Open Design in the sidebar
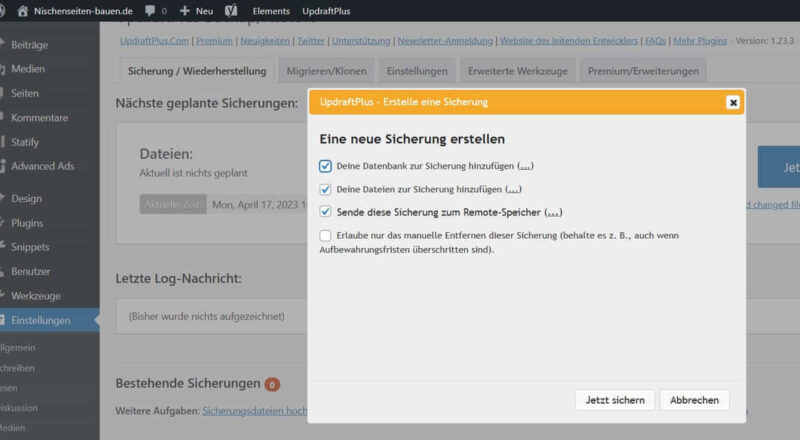 (x=27, y=199)
